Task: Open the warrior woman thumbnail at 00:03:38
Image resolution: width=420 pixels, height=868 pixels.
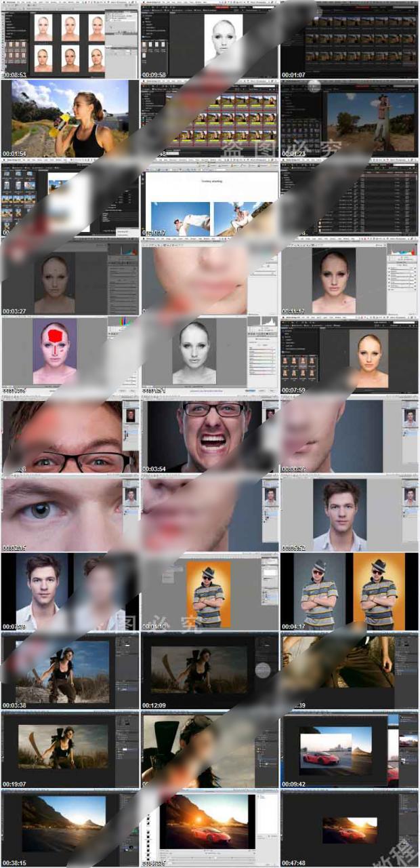Action: coord(70,671)
